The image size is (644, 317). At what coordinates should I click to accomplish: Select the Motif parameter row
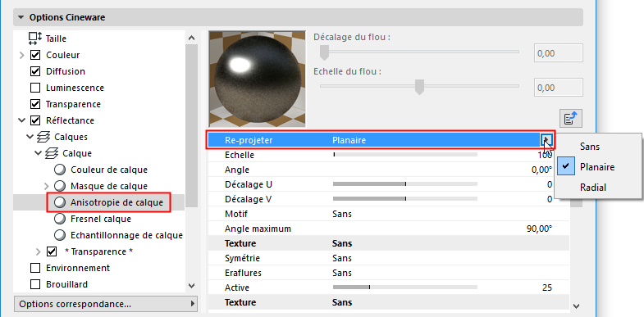pyautogui.click(x=389, y=214)
